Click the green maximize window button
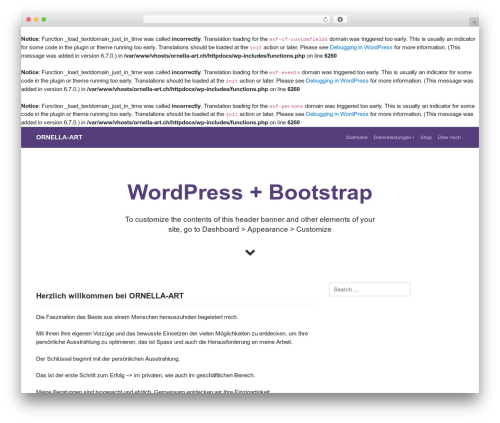 pos(44,20)
